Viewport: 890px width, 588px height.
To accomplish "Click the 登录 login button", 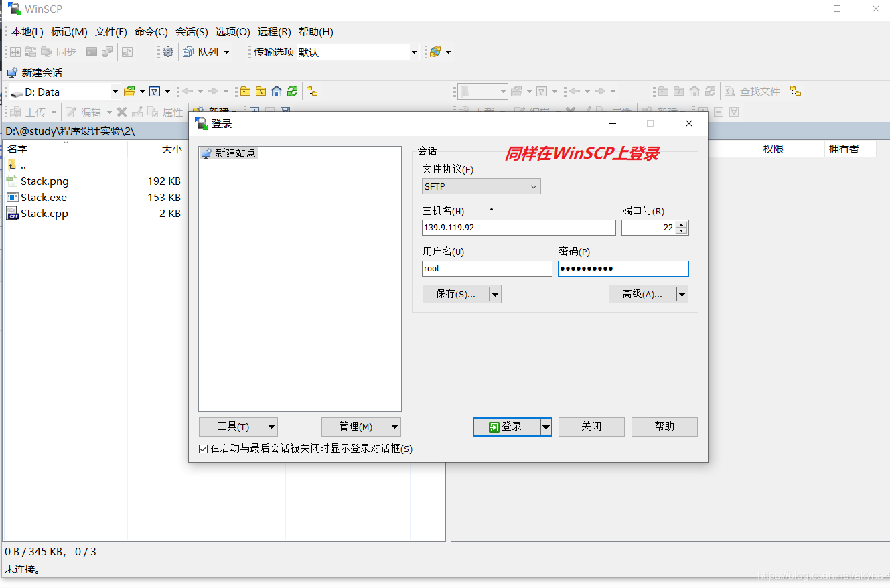I will click(506, 427).
